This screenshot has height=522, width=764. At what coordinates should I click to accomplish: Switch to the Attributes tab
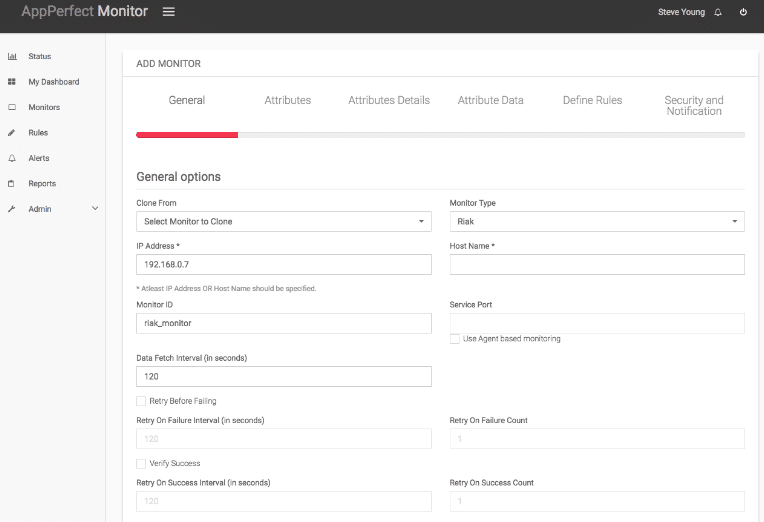click(287, 100)
